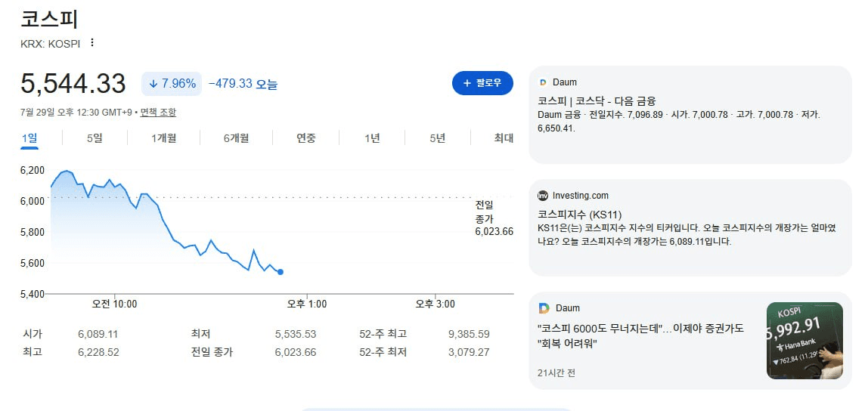Image resolution: width=868 pixels, height=411 pixels.
Task: Show the 5년 chart range
Action: [x=437, y=138]
